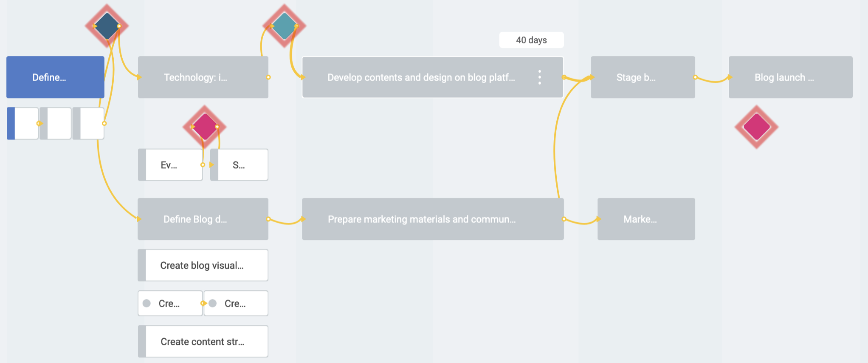868x363 pixels.
Task: Click the pink milestone under Blog launch
Action: point(756,127)
